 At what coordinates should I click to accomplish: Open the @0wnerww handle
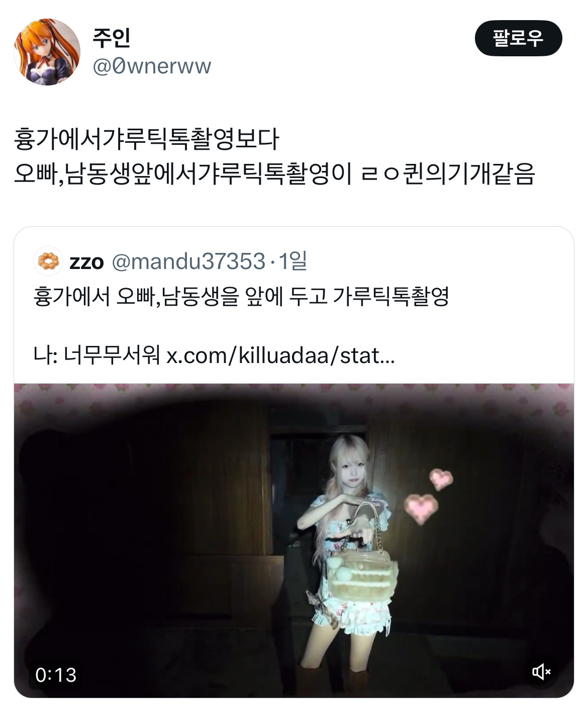[152, 66]
